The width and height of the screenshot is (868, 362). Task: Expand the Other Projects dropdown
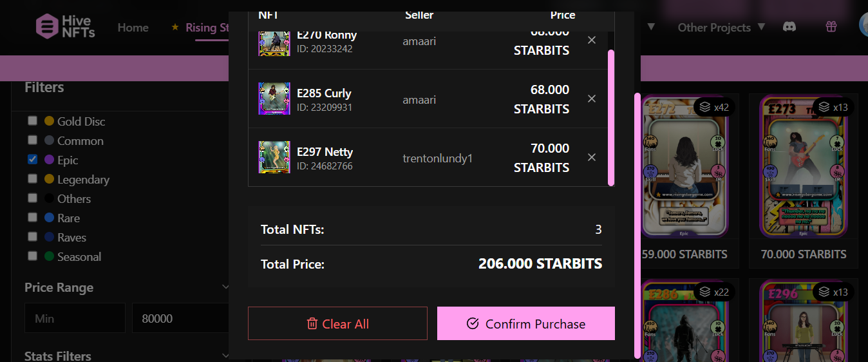point(721,27)
